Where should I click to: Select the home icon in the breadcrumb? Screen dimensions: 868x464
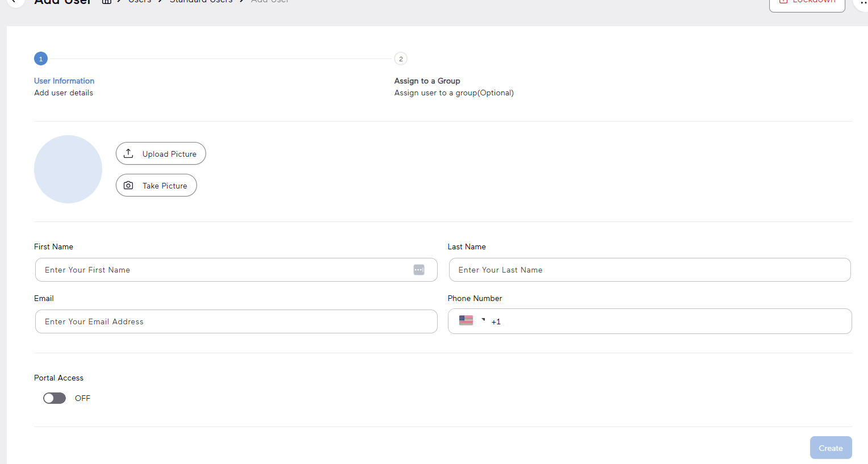pos(107,2)
